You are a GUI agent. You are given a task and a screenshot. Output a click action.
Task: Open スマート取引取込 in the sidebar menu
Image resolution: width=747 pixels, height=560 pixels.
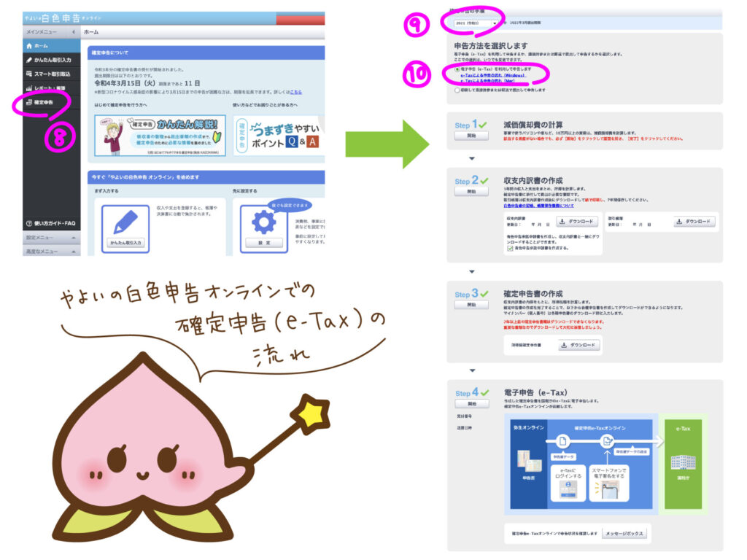(51, 74)
